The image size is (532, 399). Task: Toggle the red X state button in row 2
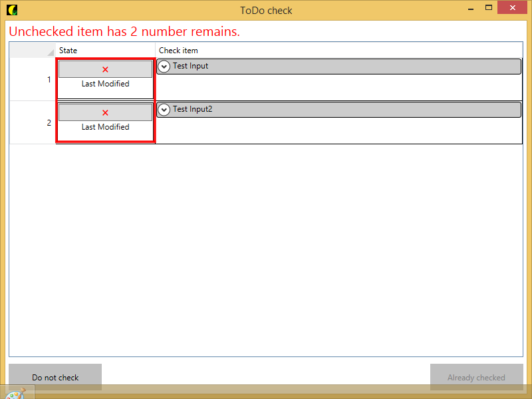[105, 112]
